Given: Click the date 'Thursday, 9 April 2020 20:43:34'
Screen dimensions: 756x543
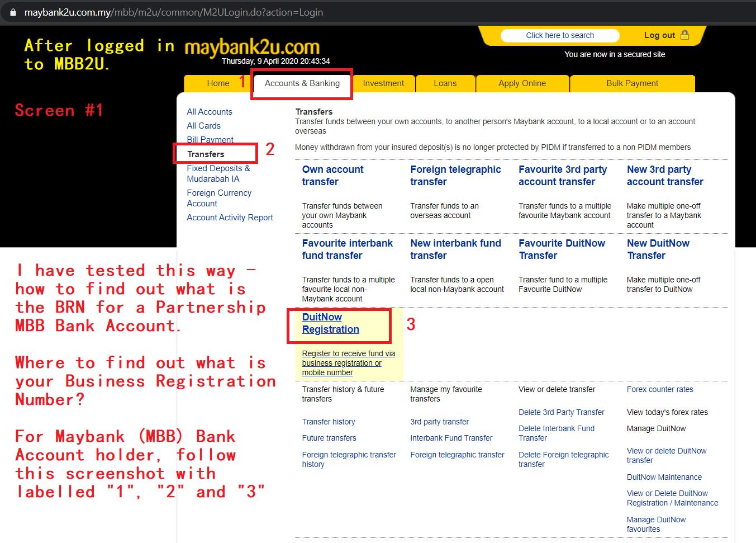Looking at the screenshot, I should pos(275,61).
